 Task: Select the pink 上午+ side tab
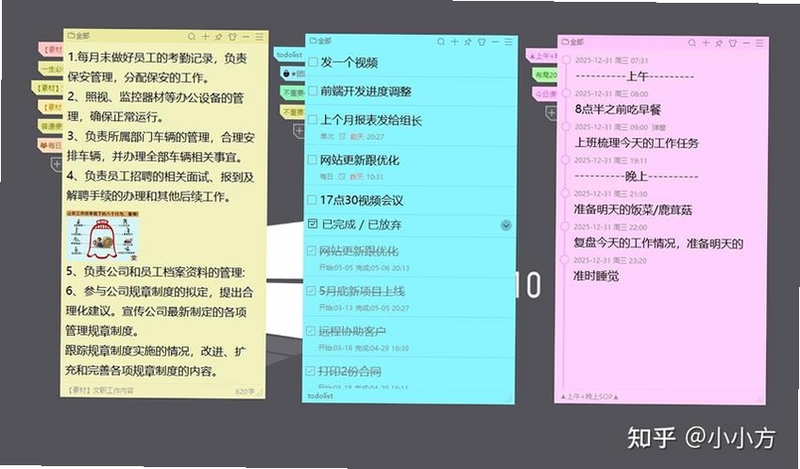542,56
